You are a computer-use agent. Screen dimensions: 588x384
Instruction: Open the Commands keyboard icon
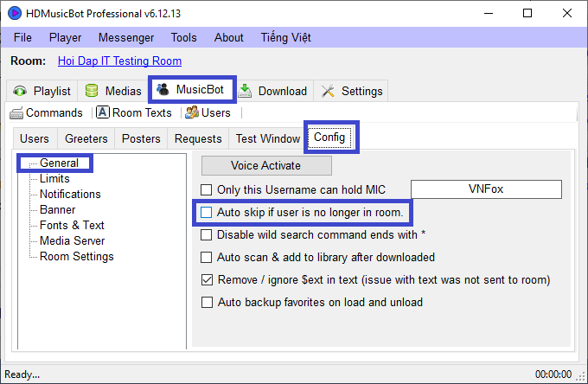[x=16, y=112]
